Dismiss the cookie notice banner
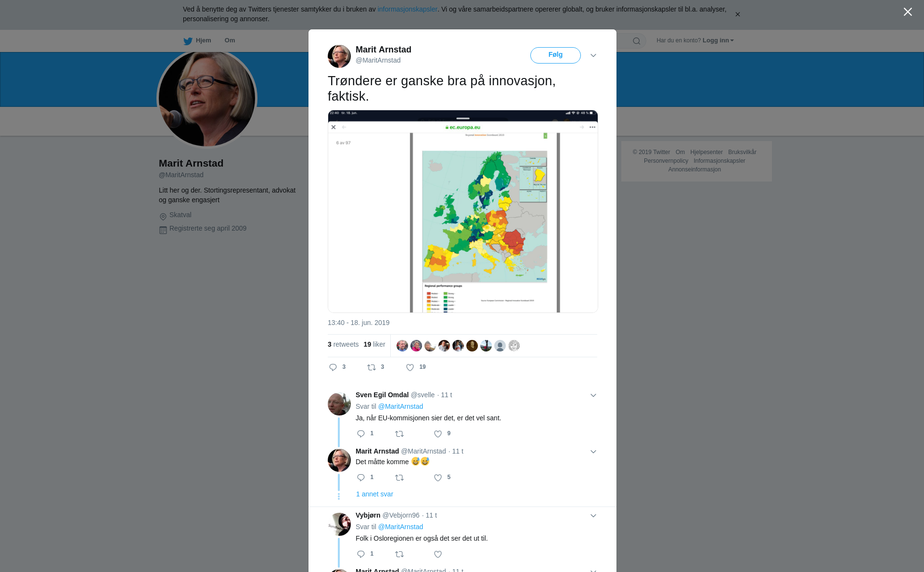The height and width of the screenshot is (572, 924). [x=737, y=14]
